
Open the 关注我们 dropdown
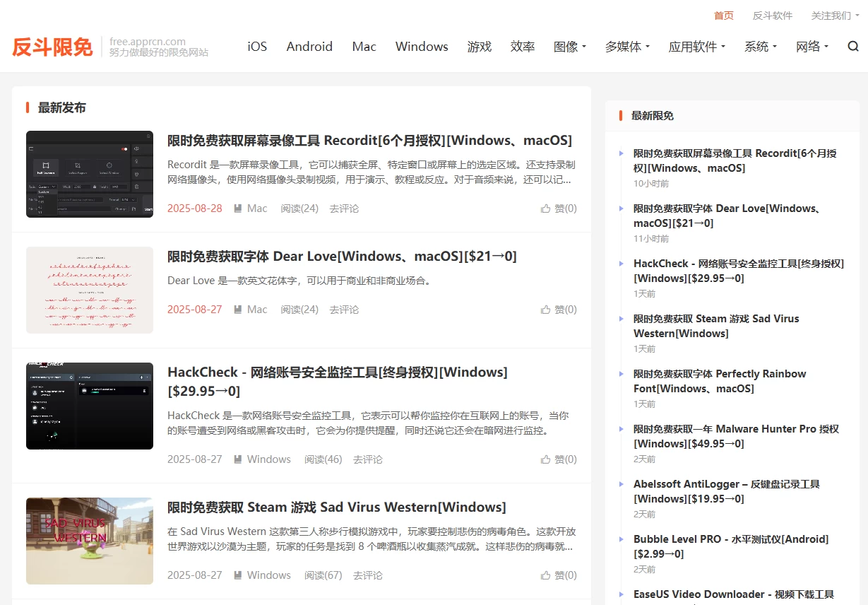(832, 16)
